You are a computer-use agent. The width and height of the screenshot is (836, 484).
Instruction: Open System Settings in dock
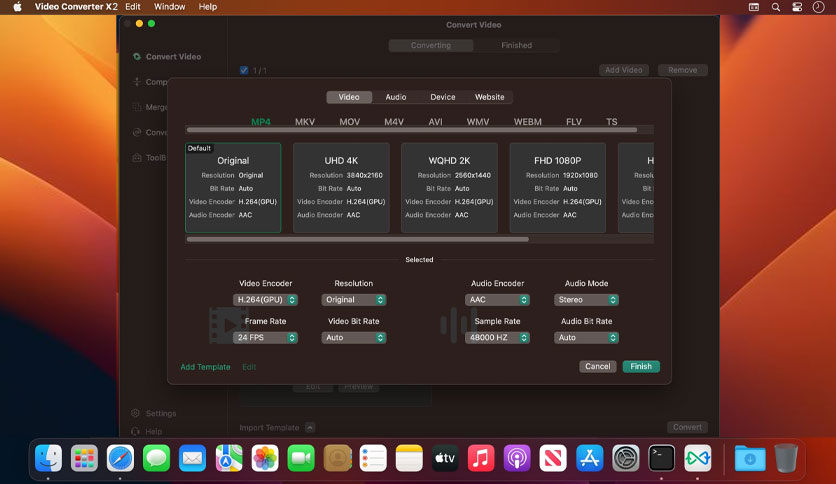click(625, 458)
